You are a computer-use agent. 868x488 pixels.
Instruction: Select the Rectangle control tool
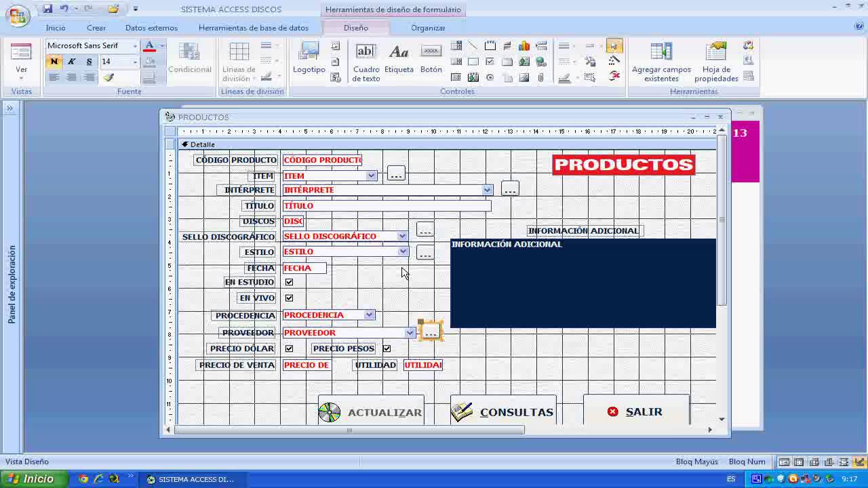[x=473, y=62]
